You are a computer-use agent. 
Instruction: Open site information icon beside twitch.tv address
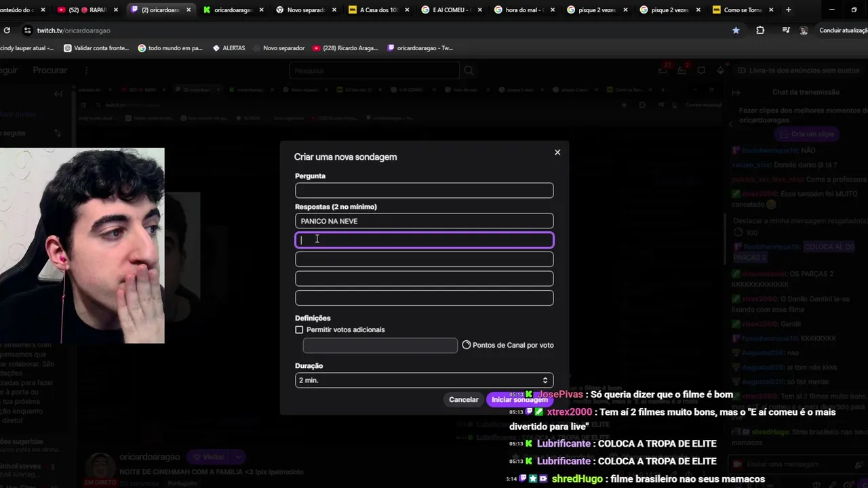(x=27, y=30)
